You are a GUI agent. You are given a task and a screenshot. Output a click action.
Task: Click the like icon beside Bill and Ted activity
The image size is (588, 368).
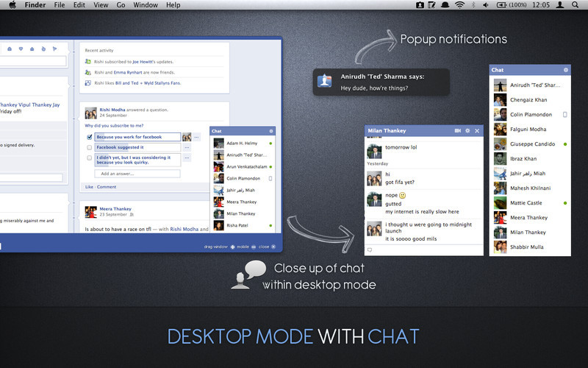click(87, 83)
